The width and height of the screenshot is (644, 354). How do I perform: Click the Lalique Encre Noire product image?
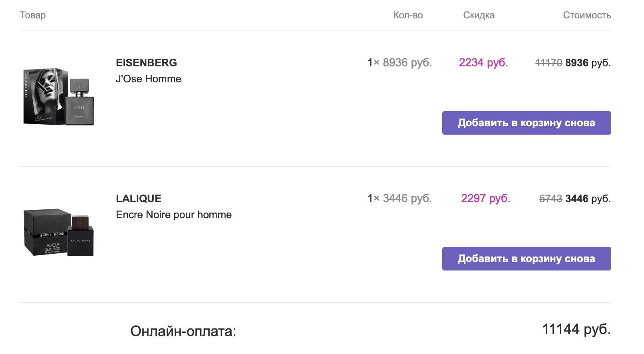tap(59, 232)
